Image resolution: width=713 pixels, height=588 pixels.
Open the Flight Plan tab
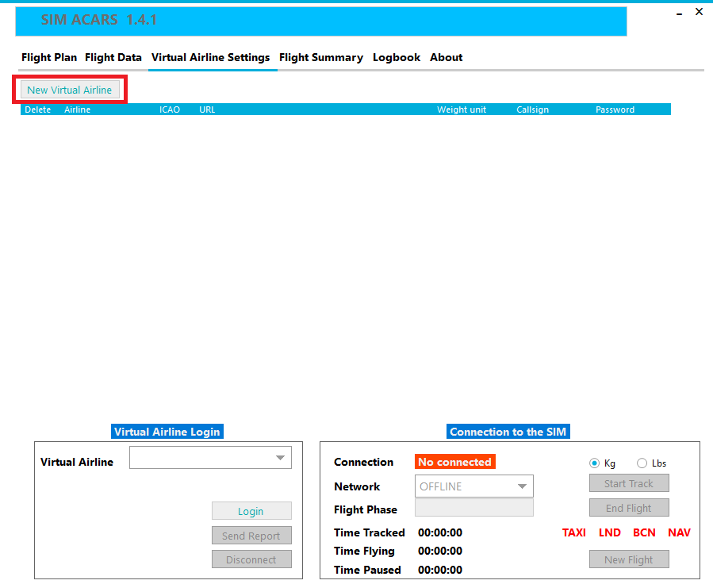click(49, 57)
